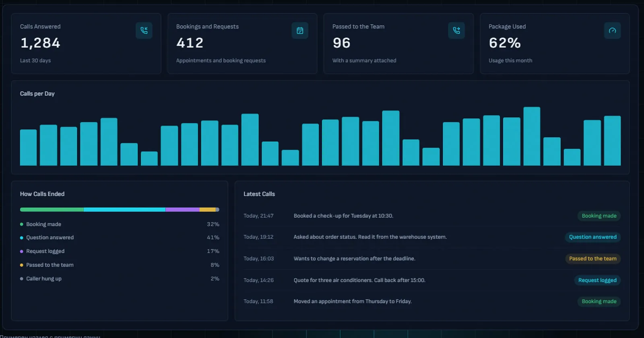Click the 'Request logged' badge in Latest Calls
Viewport: 644px width, 338px height.
(x=597, y=280)
